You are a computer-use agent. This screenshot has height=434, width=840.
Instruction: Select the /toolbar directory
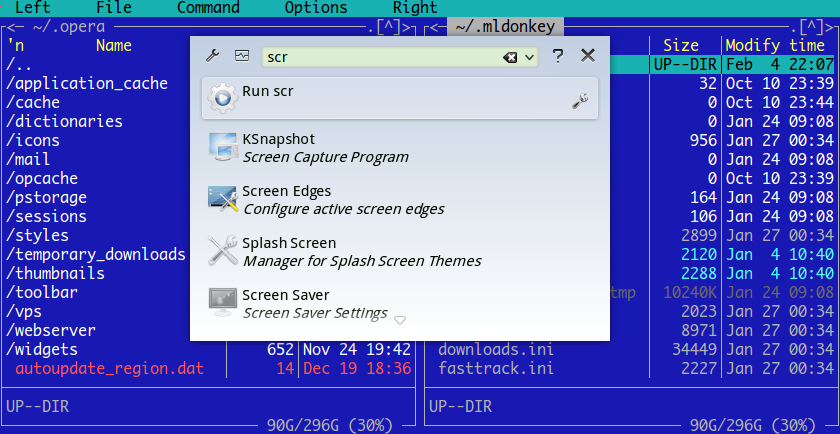pos(42,293)
